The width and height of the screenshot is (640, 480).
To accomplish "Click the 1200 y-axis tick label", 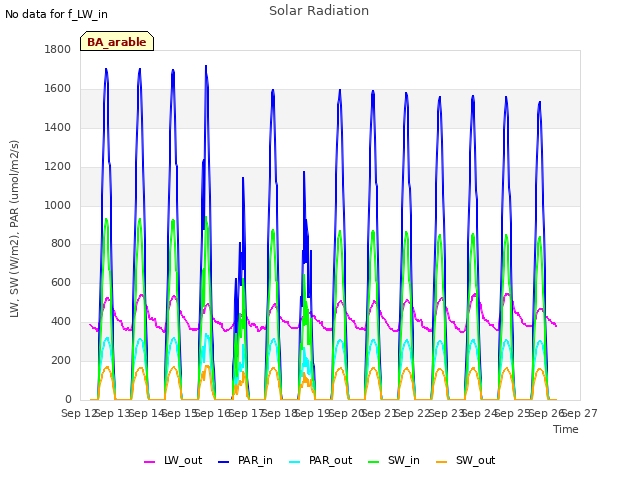I will [x=58, y=166].
